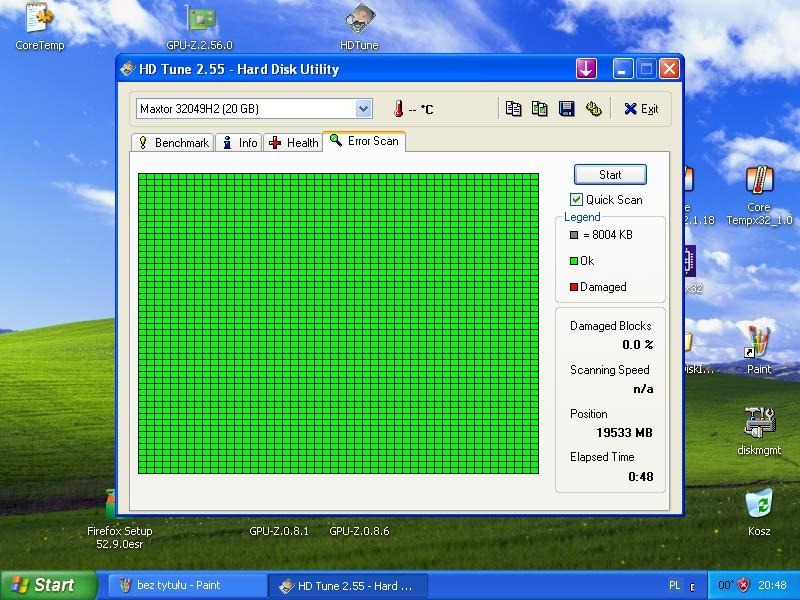Select the CoreTemp desktop icon
Viewport: 800px width, 600px height.
pos(40,27)
